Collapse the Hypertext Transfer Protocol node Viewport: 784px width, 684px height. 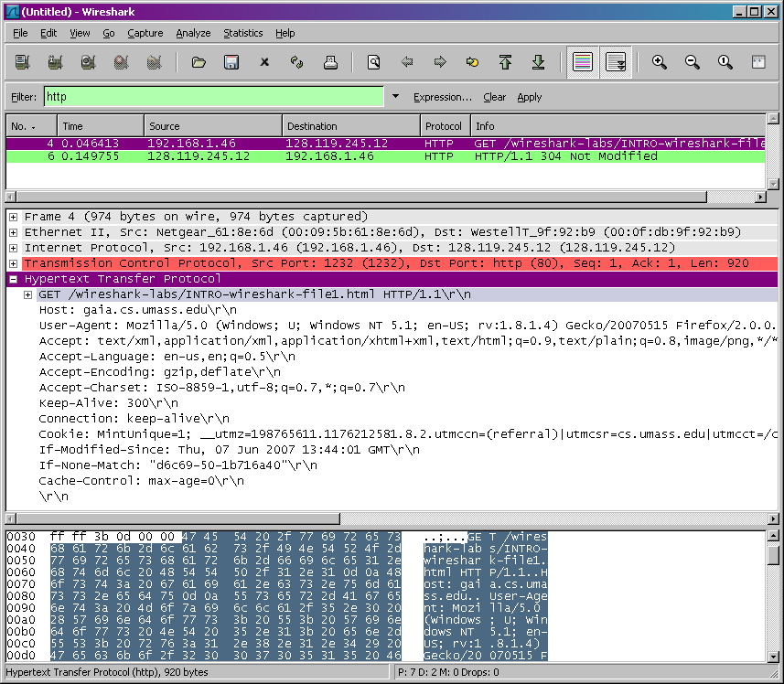[14, 279]
